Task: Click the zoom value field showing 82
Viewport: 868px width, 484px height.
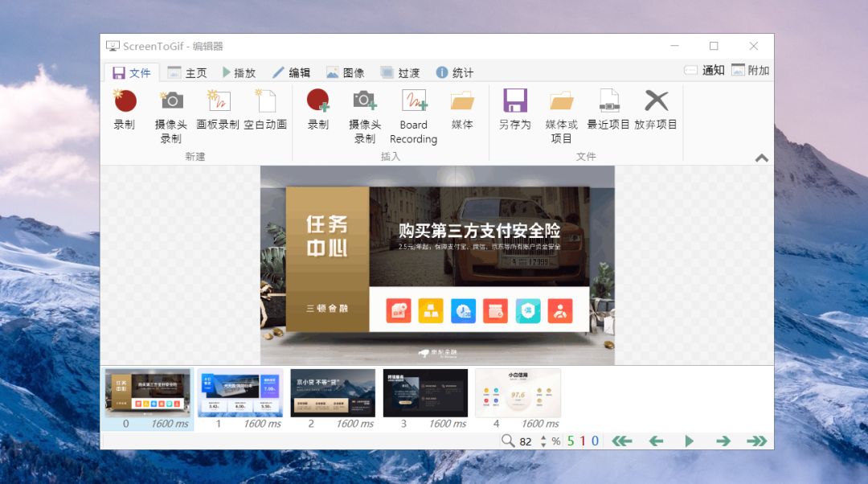Action: pyautogui.click(x=526, y=441)
